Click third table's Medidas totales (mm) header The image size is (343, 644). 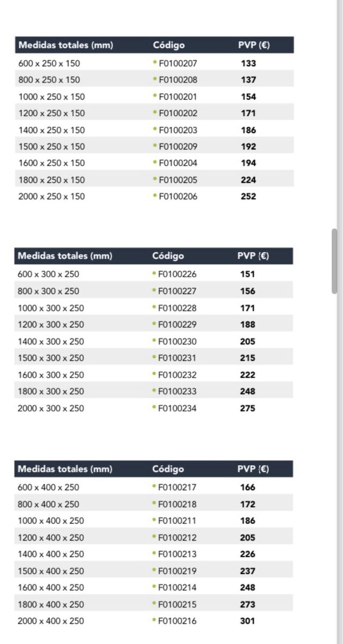point(65,469)
